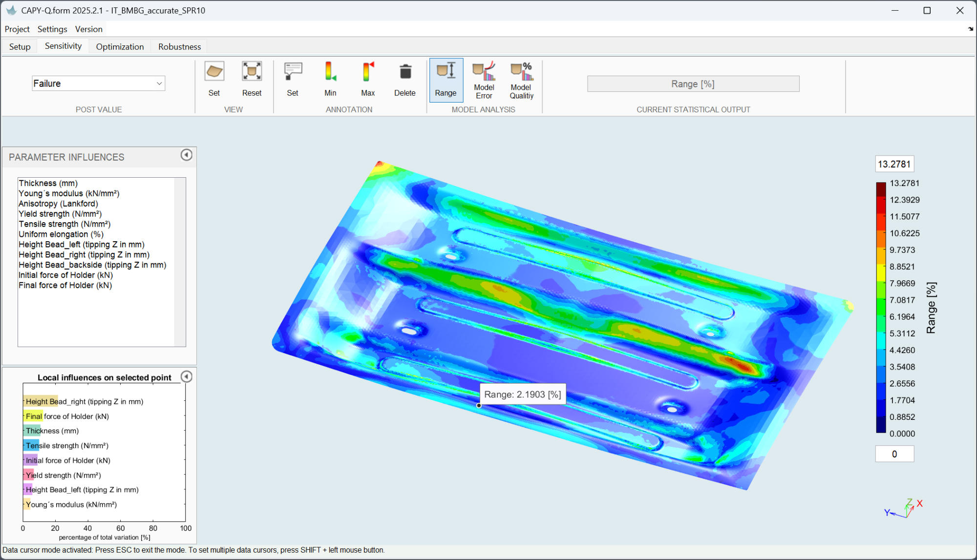The width and height of the screenshot is (977, 560).
Task: Click the small arrow at menu bar right
Action: [x=970, y=29]
